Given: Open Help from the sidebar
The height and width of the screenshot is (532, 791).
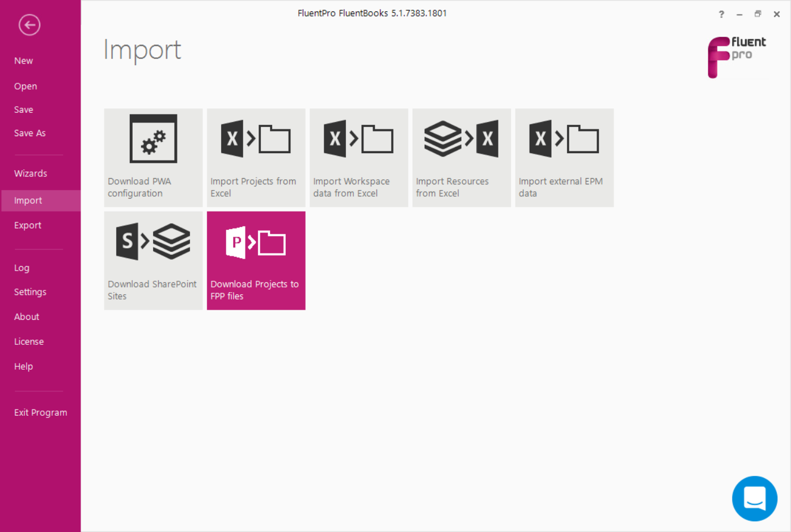Looking at the screenshot, I should coord(23,366).
